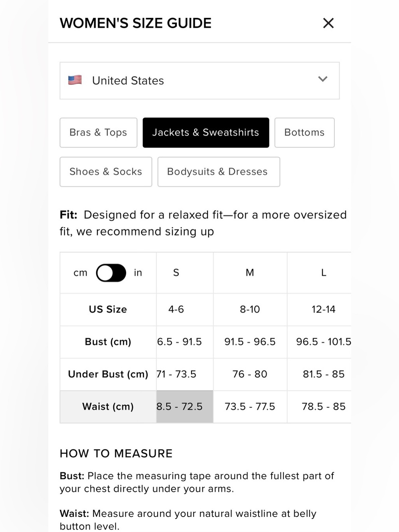Expand the country dropdown chevron
The height and width of the screenshot is (532, 399).
pyautogui.click(x=323, y=79)
